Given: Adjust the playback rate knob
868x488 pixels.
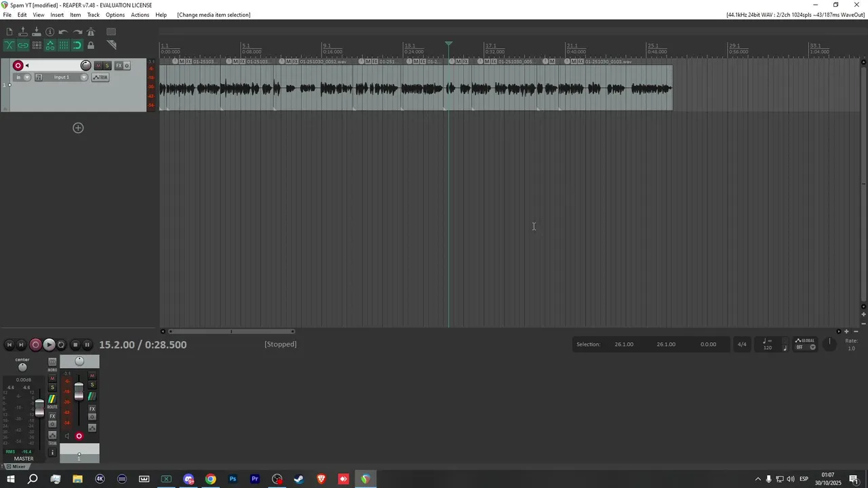Looking at the screenshot, I should 829,344.
